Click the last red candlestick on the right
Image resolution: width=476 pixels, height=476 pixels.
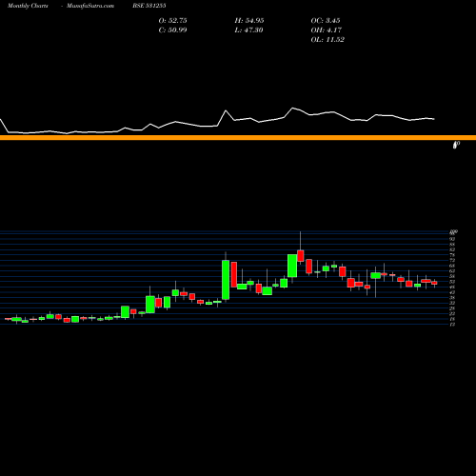(434, 283)
